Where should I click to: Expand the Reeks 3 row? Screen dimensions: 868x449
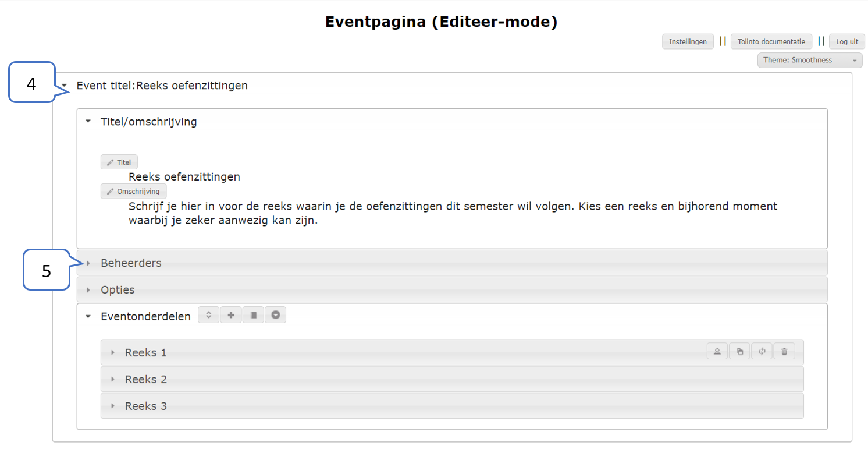click(x=452, y=406)
